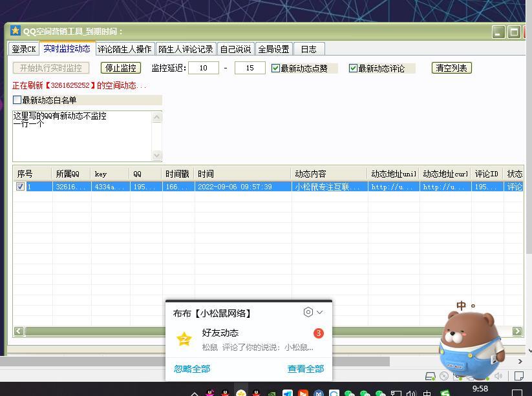Click the minimum delay field showing 10
Screen dimensions: 532x396
(x=204, y=68)
